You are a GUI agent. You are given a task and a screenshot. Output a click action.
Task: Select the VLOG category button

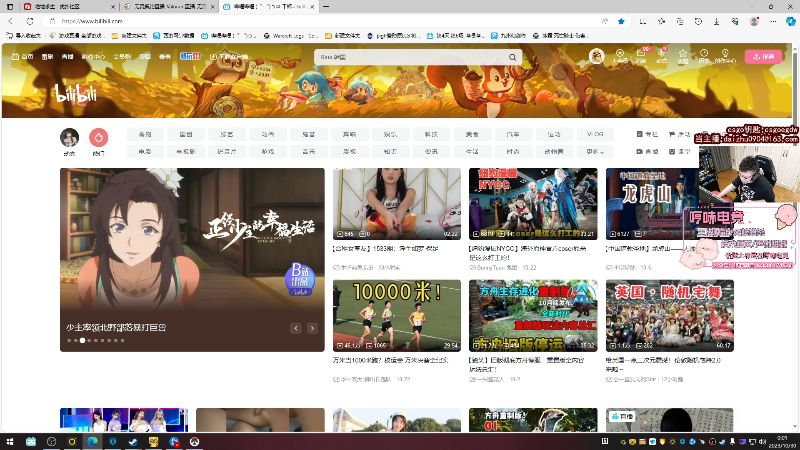tap(595, 134)
